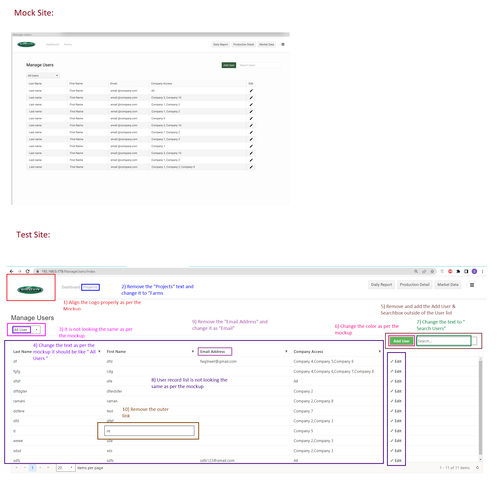Click the Company Access column header on mock
Viewport: 500px width, 494px height.
tap(162, 84)
